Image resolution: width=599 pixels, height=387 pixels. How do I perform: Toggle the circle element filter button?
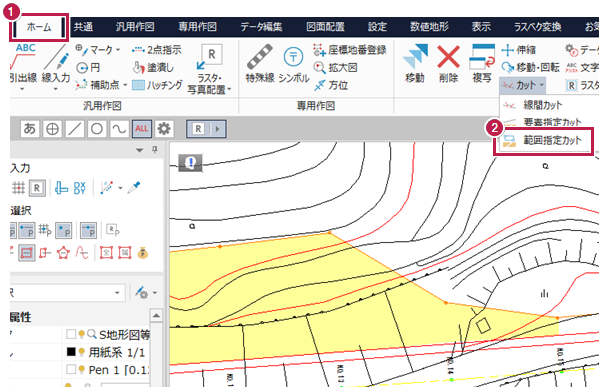97,129
